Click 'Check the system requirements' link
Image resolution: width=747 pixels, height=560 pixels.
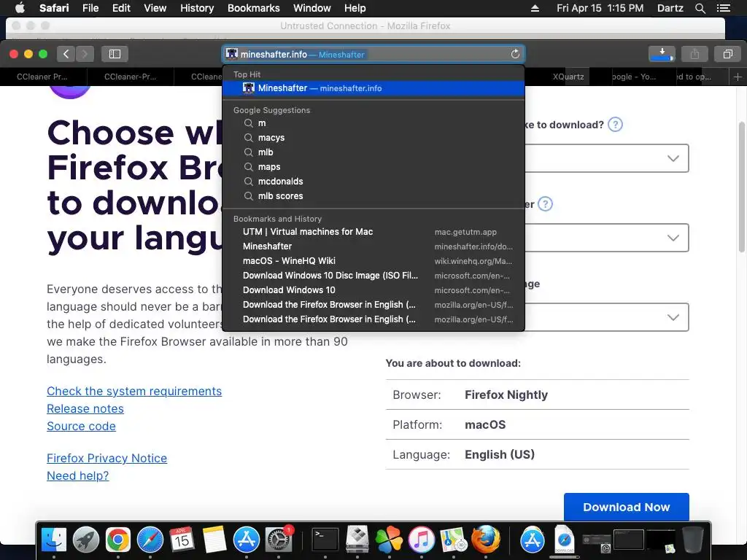[x=134, y=391]
